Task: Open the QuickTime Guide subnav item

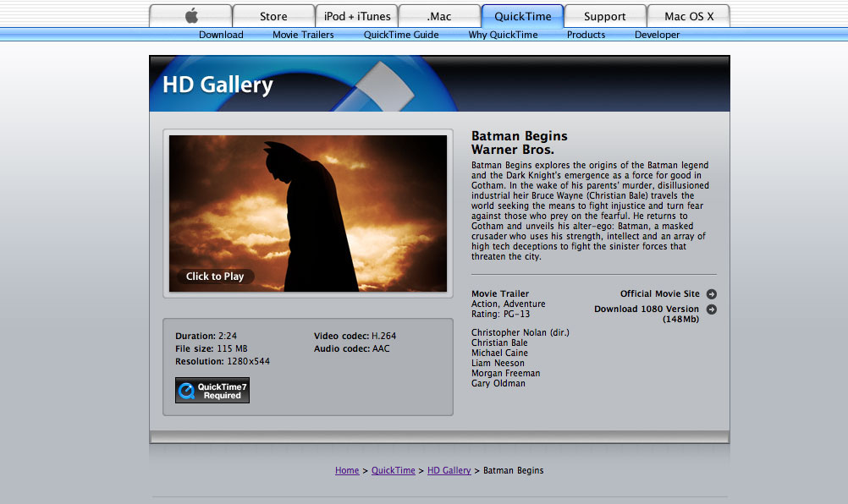Action: (401, 35)
